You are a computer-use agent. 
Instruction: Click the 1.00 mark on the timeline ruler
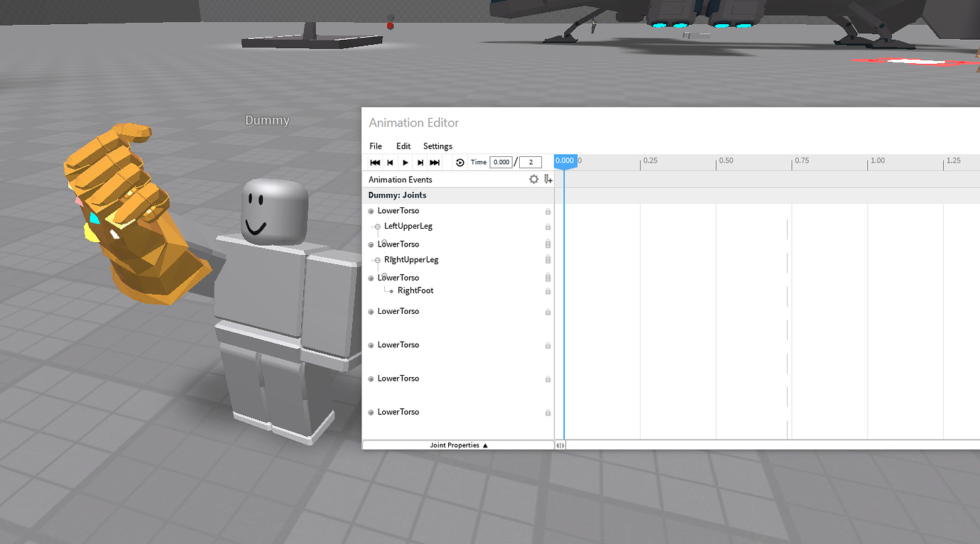pyautogui.click(x=878, y=161)
